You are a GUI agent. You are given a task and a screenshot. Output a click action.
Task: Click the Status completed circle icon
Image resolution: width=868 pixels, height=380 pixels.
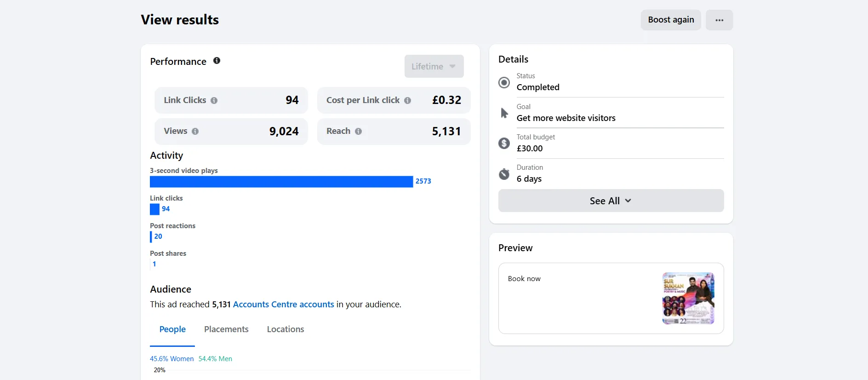click(x=504, y=82)
